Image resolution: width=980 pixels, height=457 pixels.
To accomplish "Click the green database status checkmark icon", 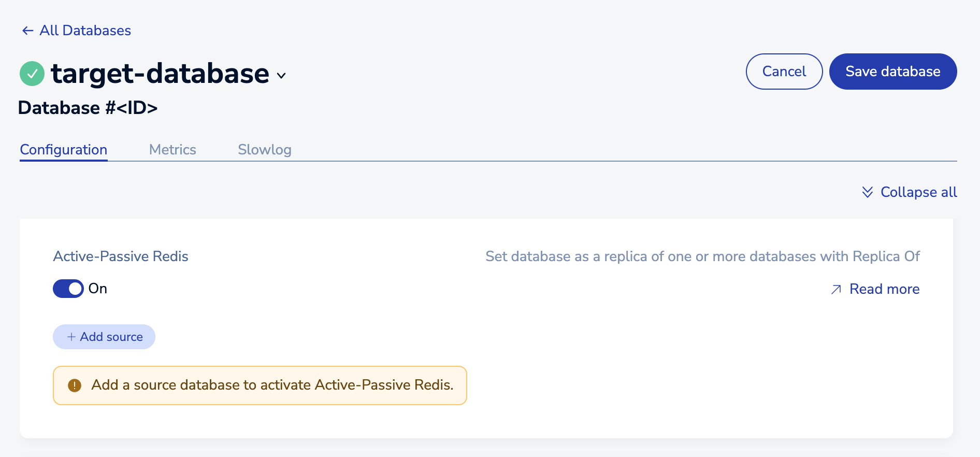I will (x=32, y=74).
